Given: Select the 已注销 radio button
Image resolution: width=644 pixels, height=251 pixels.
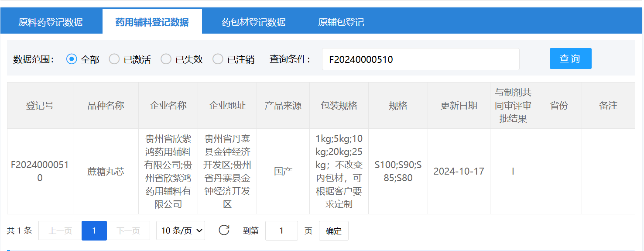Looking at the screenshot, I should [218, 59].
